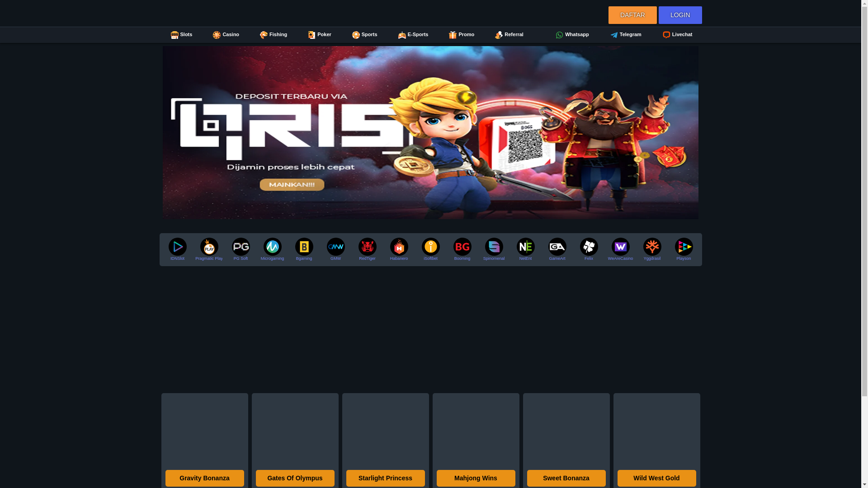Click the DAFTAR register button
868x488 pixels.
pos(632,15)
